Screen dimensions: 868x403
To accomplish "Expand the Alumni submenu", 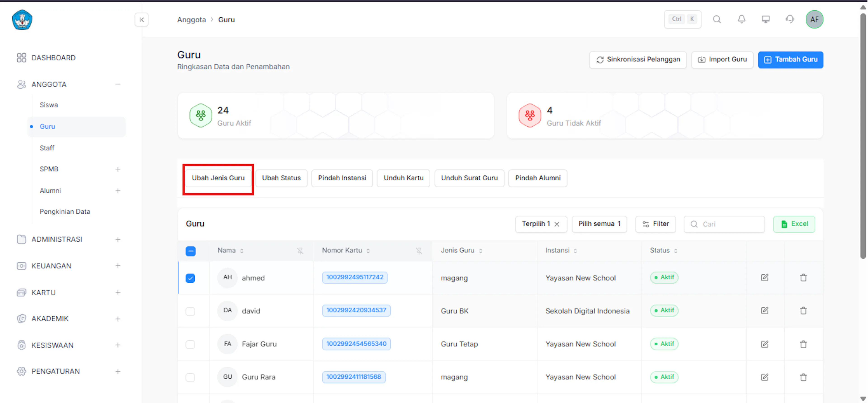I will click(x=118, y=191).
